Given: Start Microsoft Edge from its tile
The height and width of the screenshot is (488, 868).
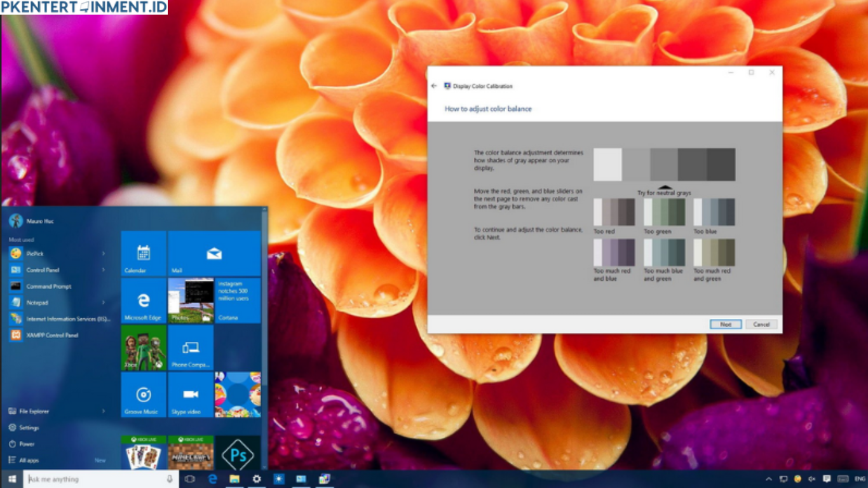Looking at the screenshot, I should pos(142,301).
